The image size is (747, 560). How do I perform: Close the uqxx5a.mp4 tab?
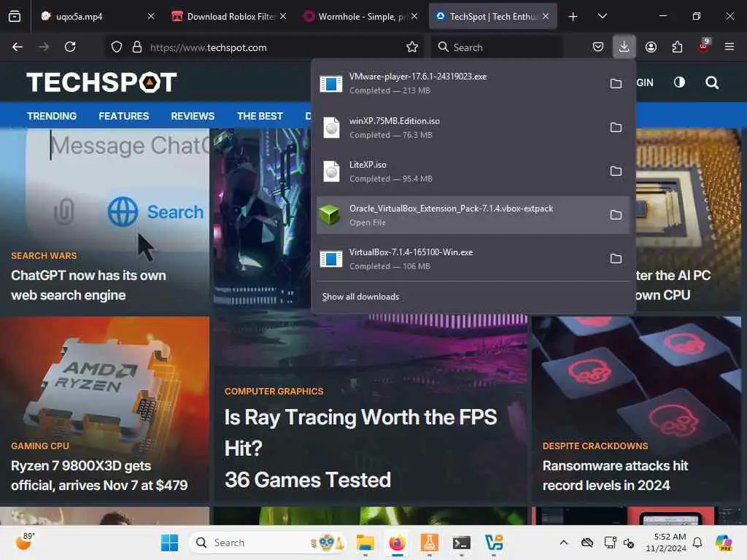point(151,16)
